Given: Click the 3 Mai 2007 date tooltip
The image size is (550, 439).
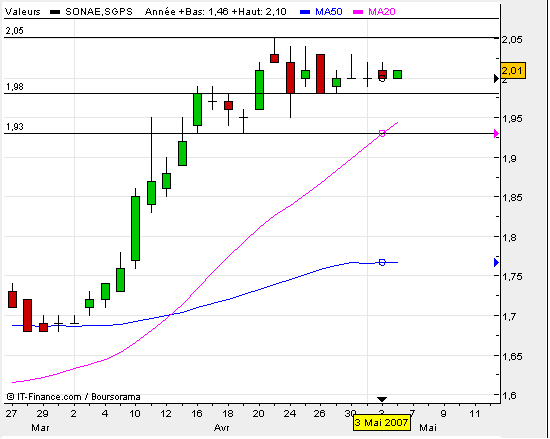Looking at the screenshot, I should click(381, 422).
